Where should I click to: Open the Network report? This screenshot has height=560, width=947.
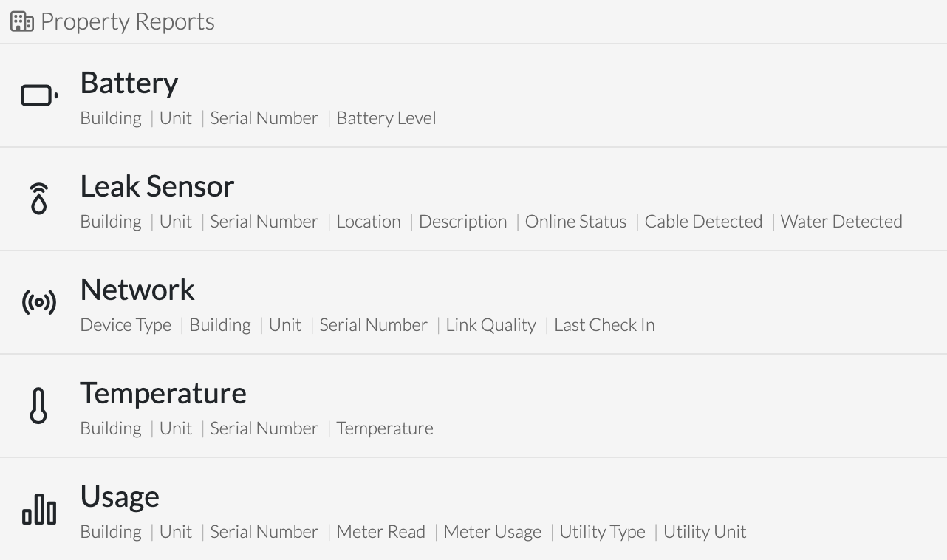tap(473, 303)
